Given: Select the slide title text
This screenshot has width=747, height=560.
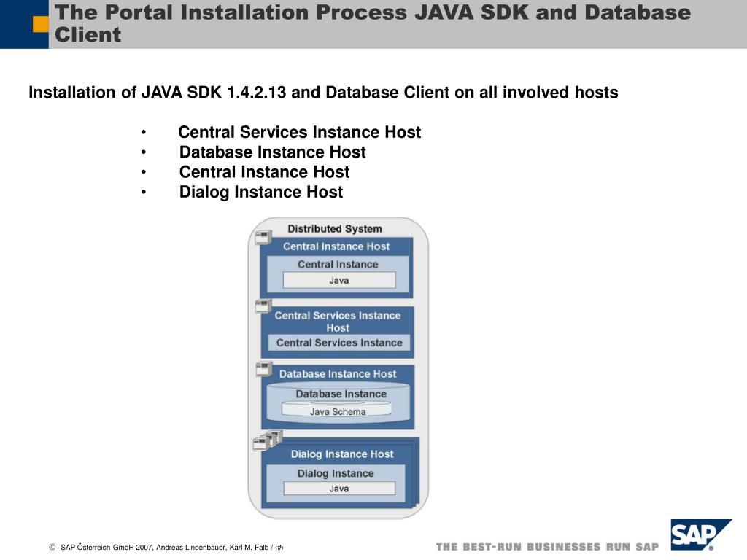Looking at the screenshot, I should [x=373, y=23].
